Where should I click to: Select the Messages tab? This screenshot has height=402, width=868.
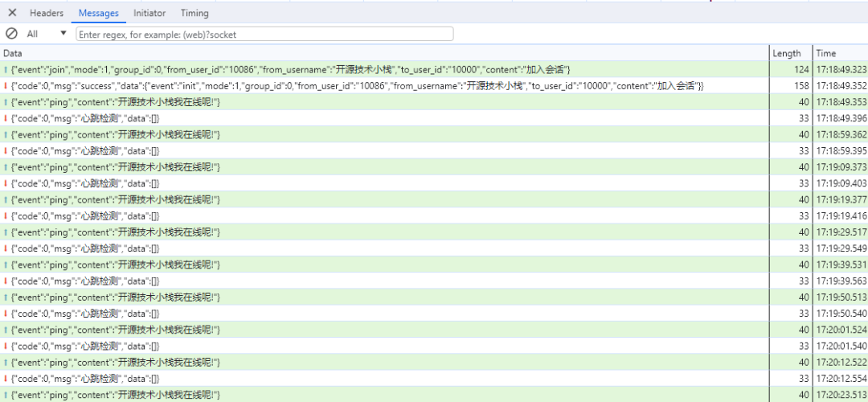click(99, 13)
